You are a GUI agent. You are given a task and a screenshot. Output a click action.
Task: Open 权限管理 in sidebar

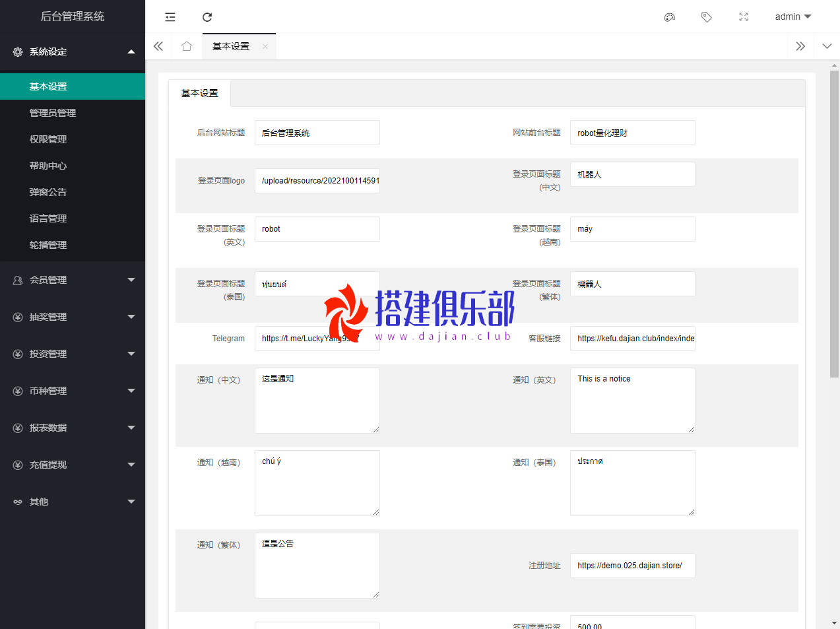(x=73, y=139)
